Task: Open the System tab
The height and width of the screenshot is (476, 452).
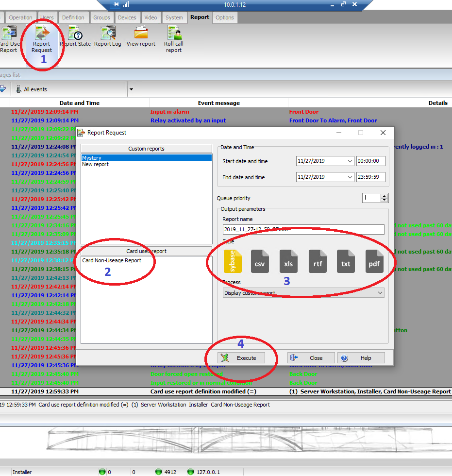Action: tap(174, 17)
